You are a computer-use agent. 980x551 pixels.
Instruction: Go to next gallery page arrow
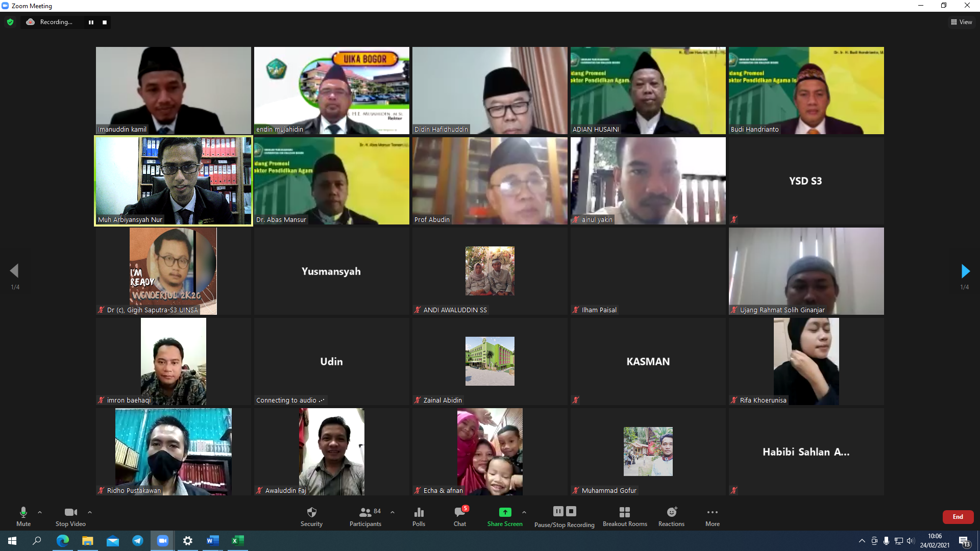pos(965,271)
